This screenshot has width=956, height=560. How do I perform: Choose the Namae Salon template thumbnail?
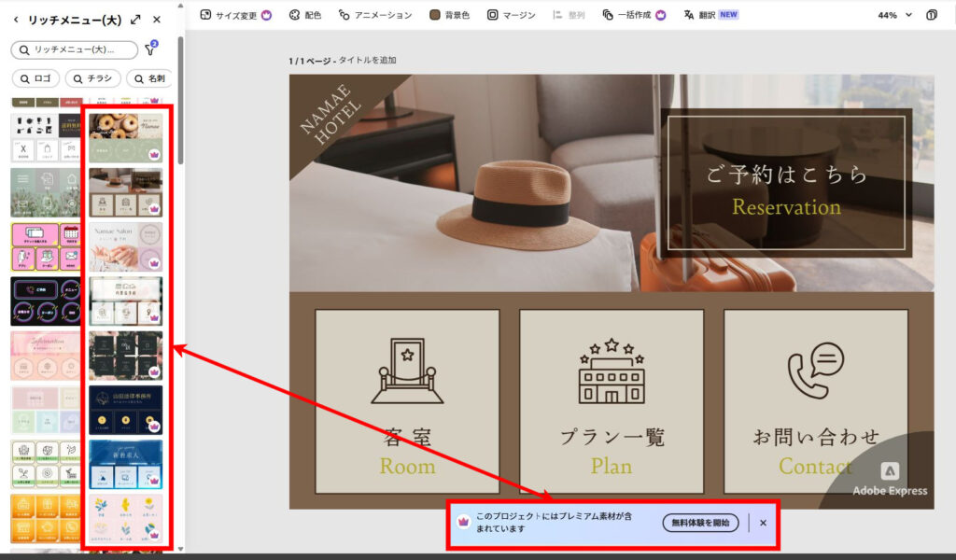tap(125, 246)
